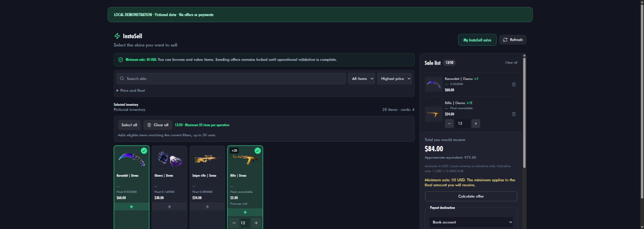
Task: Click the lightning icon on the Karambit card
Action: click(132, 207)
